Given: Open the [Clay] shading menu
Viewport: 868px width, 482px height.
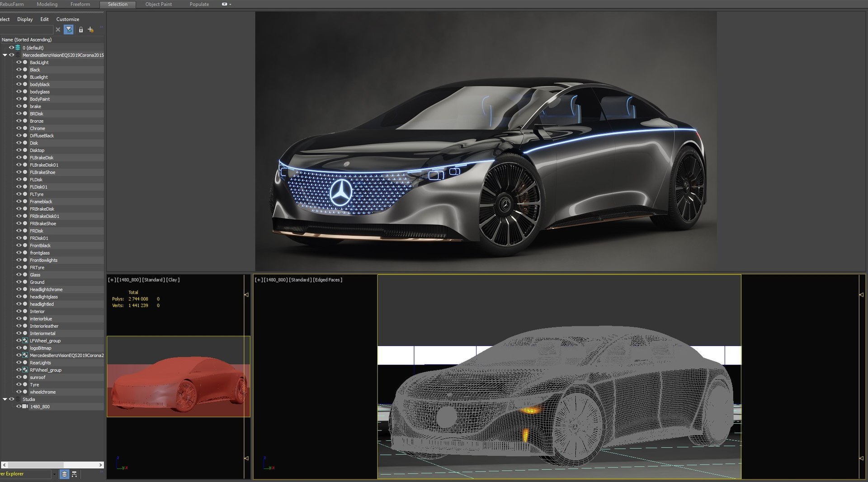Looking at the screenshot, I should 173,280.
